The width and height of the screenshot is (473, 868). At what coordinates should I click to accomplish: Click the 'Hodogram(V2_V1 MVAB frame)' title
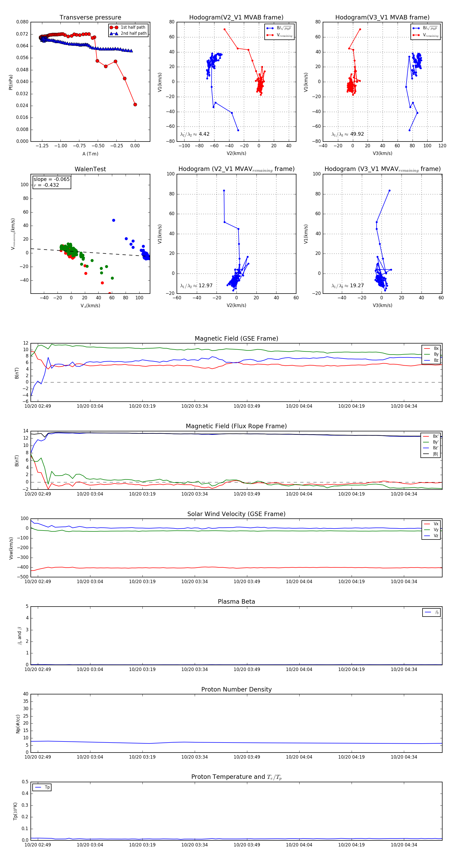click(x=236, y=18)
